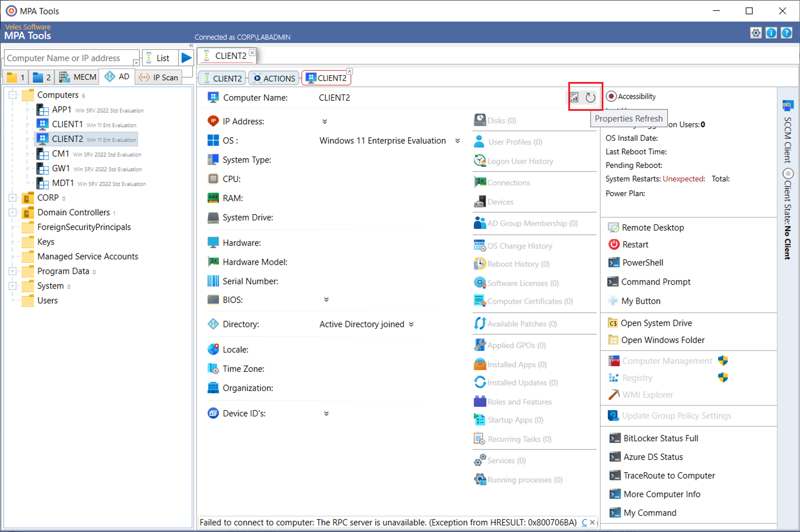Select MDT1 in the tree
Viewport: 800px width, 532px height.
[91, 183]
